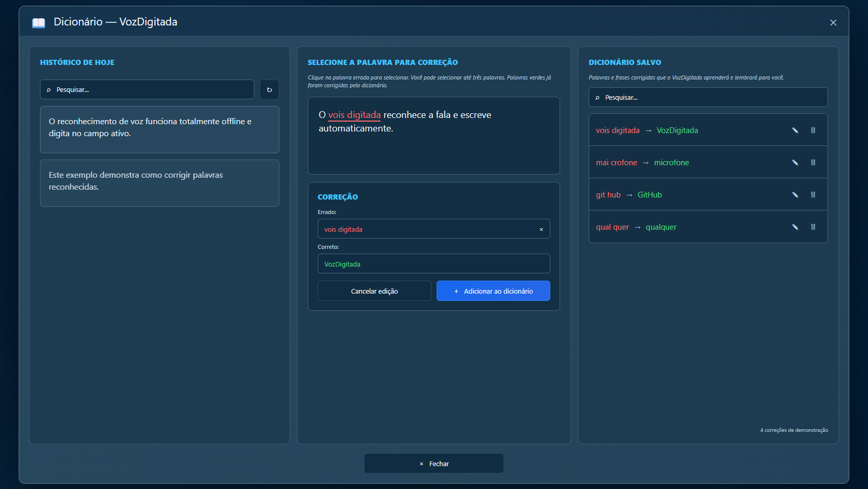This screenshot has height=489, width=868.
Task: Select the word 'automaticamente.' in the sentence
Action: tap(356, 128)
